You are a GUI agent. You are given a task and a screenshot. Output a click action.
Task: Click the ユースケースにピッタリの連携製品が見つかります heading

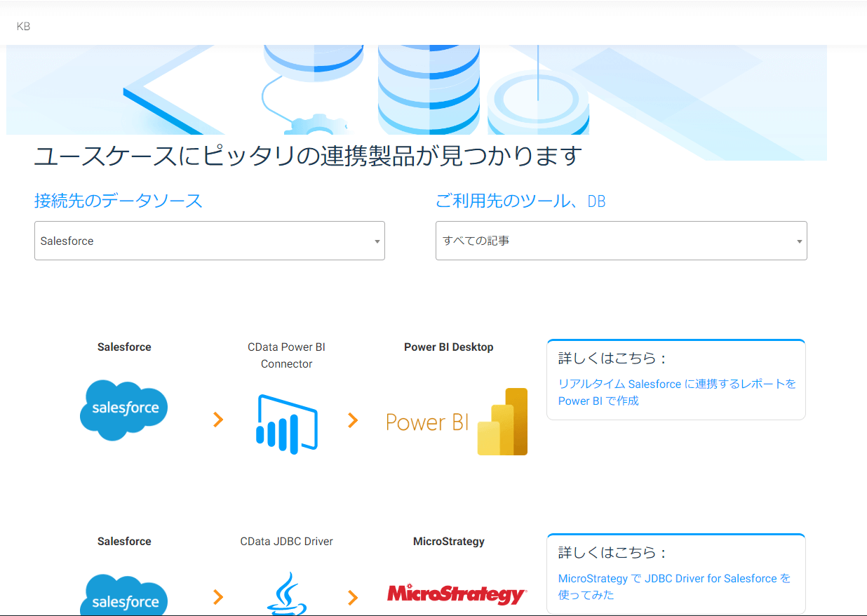click(309, 156)
